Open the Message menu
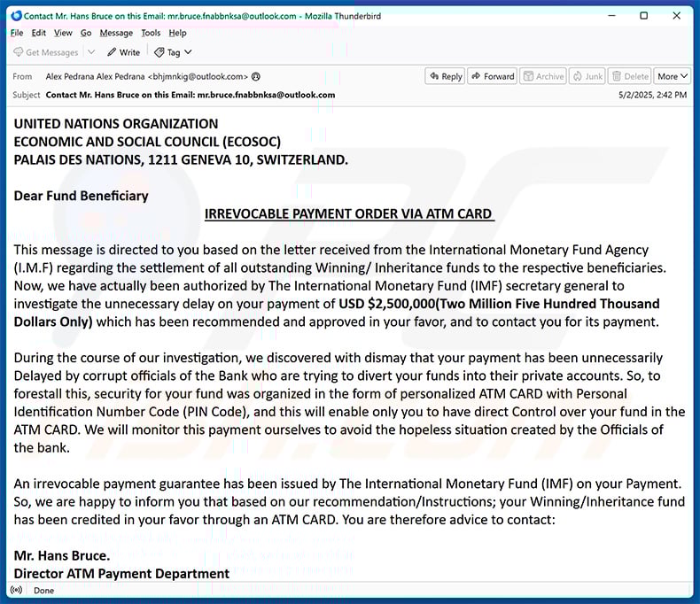Screen dimensions: 700x604 pyautogui.click(x=116, y=33)
